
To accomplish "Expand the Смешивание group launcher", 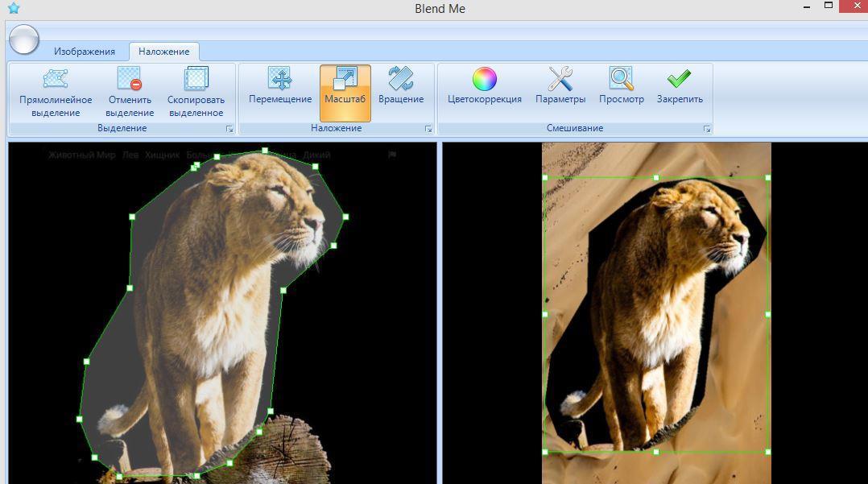I will point(707,129).
